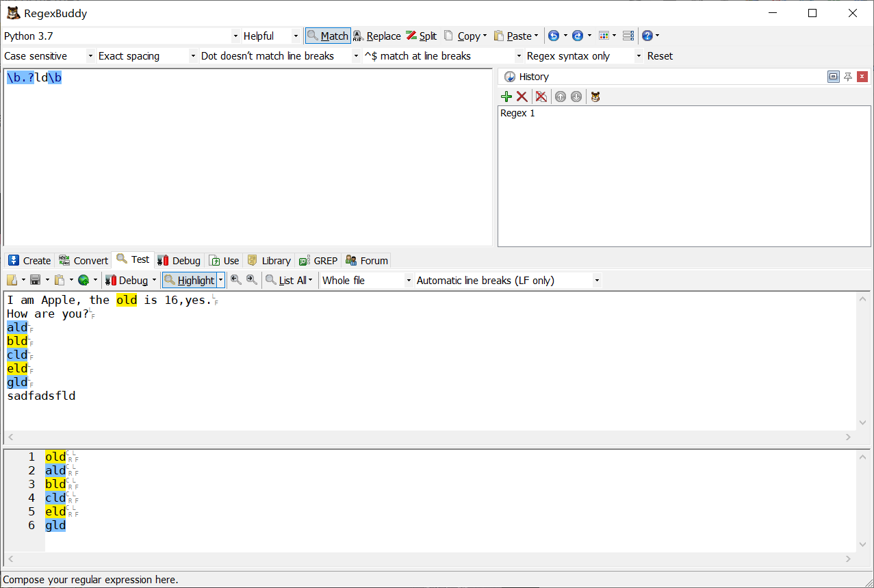Switch to Replace mode
The height and width of the screenshot is (588, 874).
coord(377,36)
